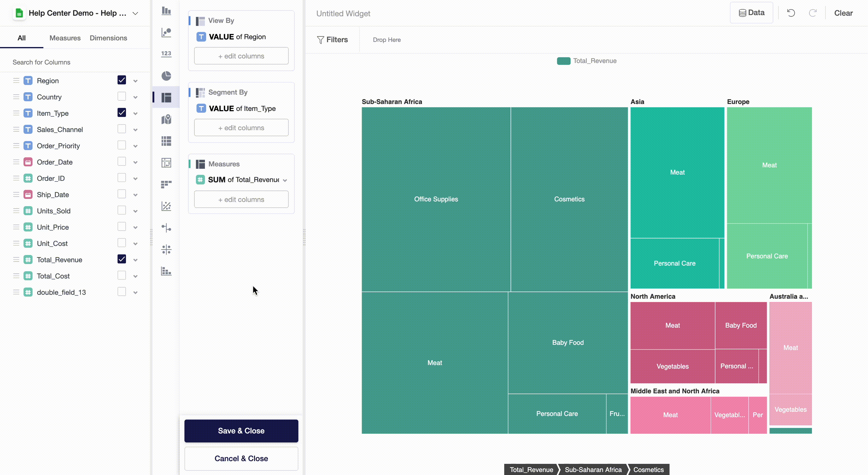This screenshot has width=868, height=475.
Task: Enable the Country column checkbox
Action: 122,97
